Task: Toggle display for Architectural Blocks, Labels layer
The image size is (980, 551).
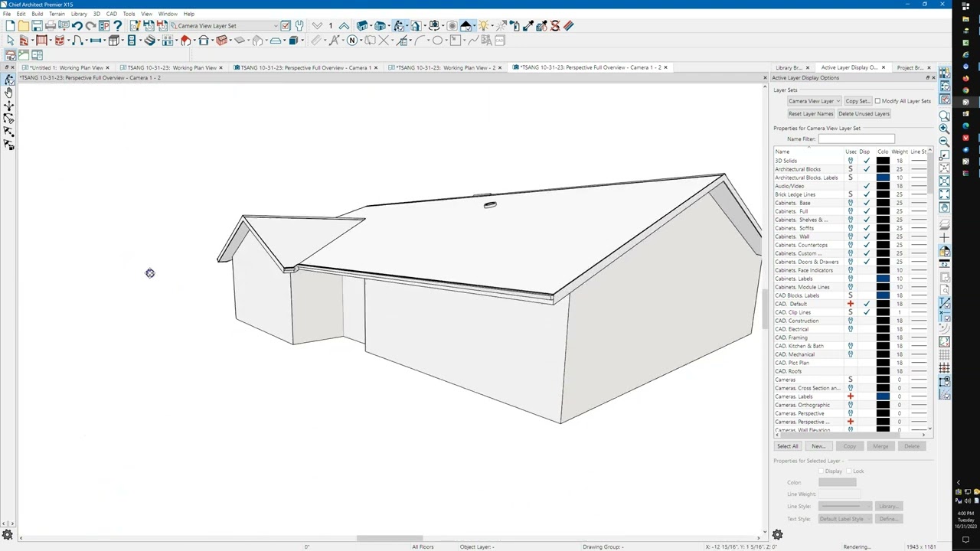Action: (x=866, y=178)
